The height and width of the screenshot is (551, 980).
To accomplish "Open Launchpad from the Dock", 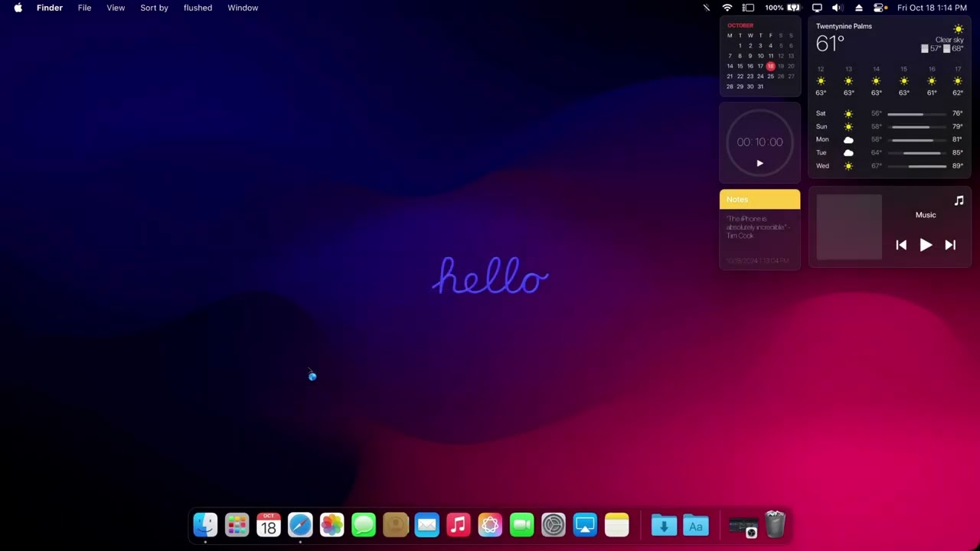I will tap(237, 525).
